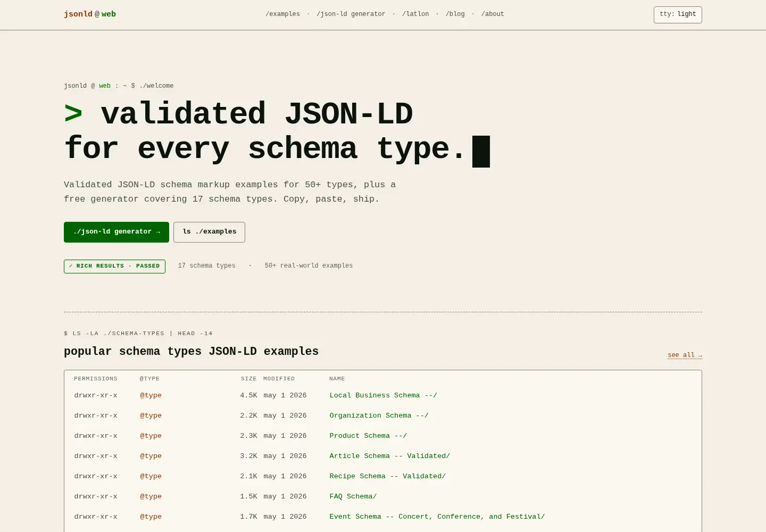Click @type in the Local Business Schema row
Screen dimensions: 766x532
pos(151,395)
